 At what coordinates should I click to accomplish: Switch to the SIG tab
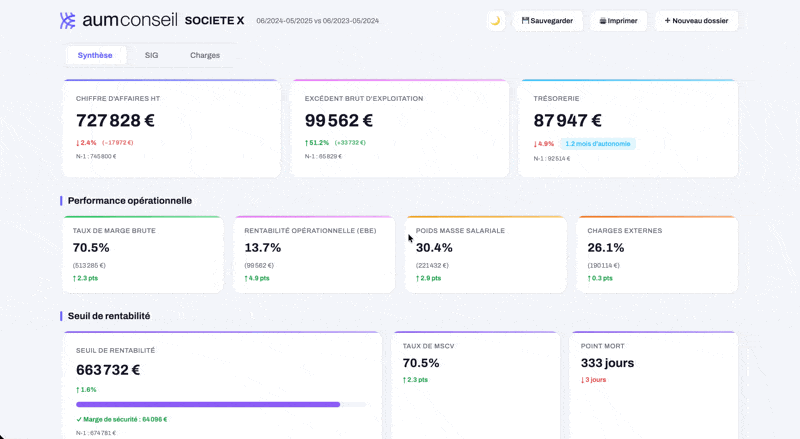tap(151, 56)
